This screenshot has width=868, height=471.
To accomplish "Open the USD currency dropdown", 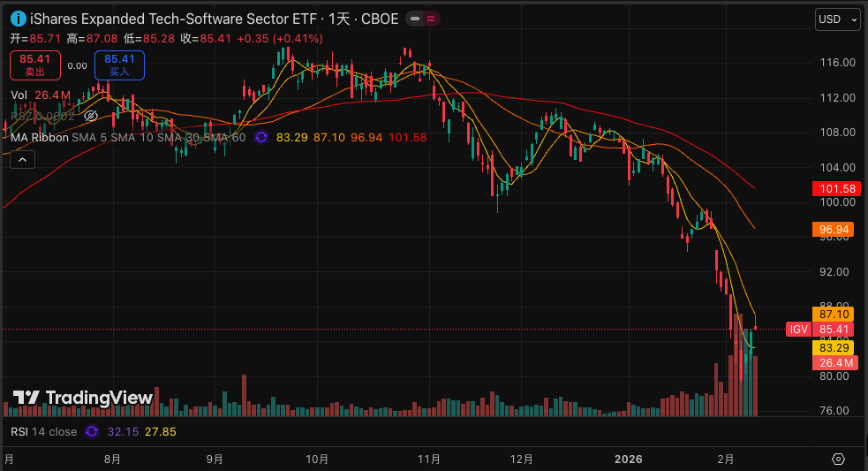I will click(x=836, y=19).
